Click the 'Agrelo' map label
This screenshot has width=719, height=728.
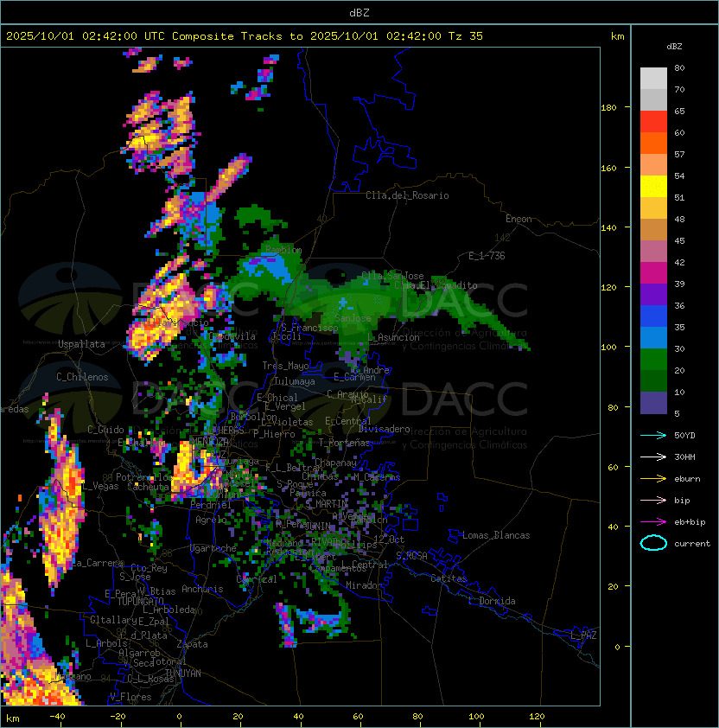pyautogui.click(x=211, y=520)
